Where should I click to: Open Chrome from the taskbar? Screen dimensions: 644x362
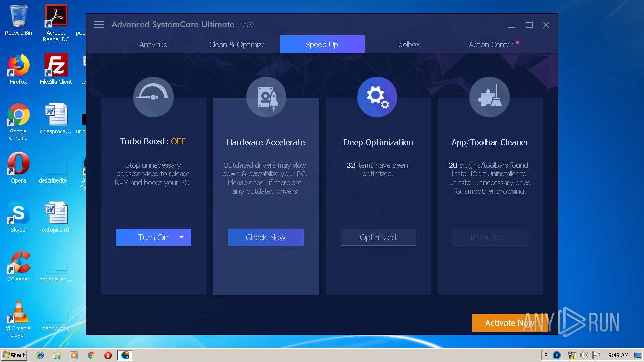[91, 355]
